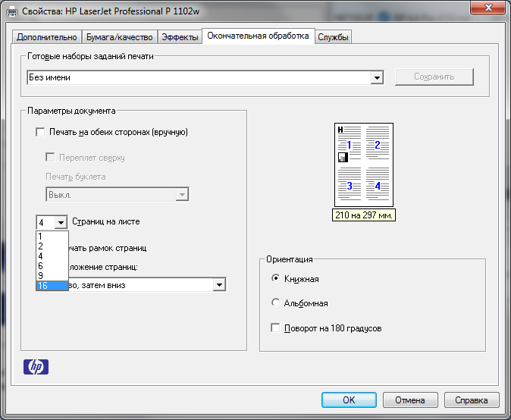
Task: Click the Отмена button
Action: (x=410, y=400)
